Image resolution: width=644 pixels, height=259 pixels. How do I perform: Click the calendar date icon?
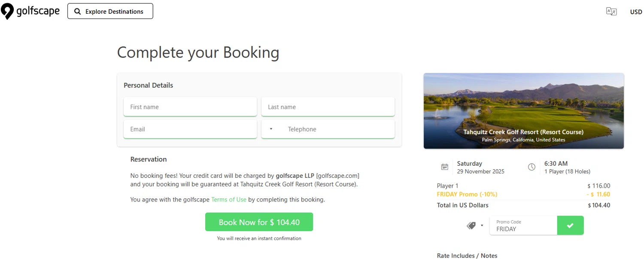(x=445, y=167)
